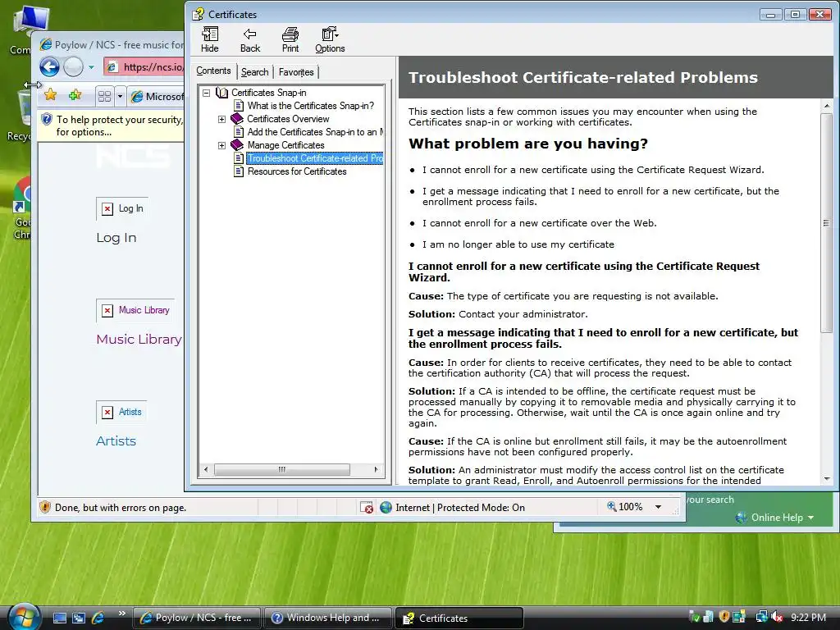Screen dimensions: 840x630
Task: Launch Internet Explorer from Quick Launch
Action: point(98,619)
